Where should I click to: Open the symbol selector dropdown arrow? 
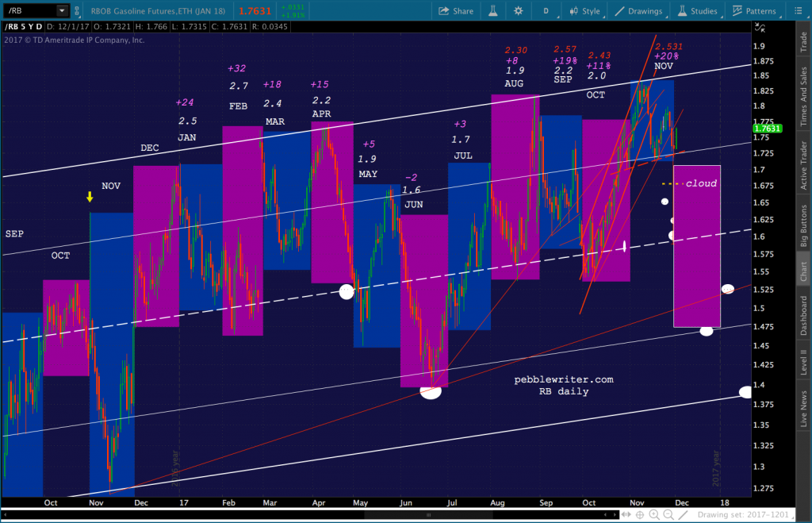pos(62,10)
